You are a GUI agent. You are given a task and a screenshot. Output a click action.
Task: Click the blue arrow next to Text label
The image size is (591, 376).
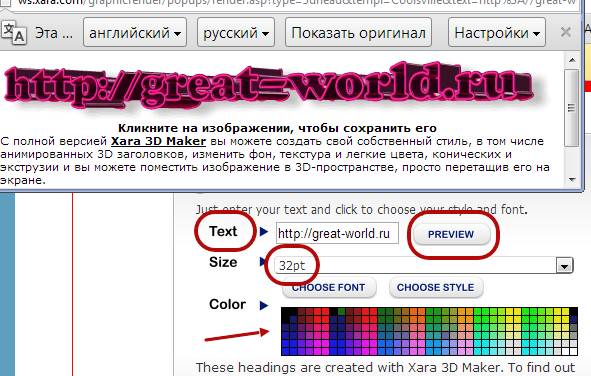pyautogui.click(x=264, y=231)
